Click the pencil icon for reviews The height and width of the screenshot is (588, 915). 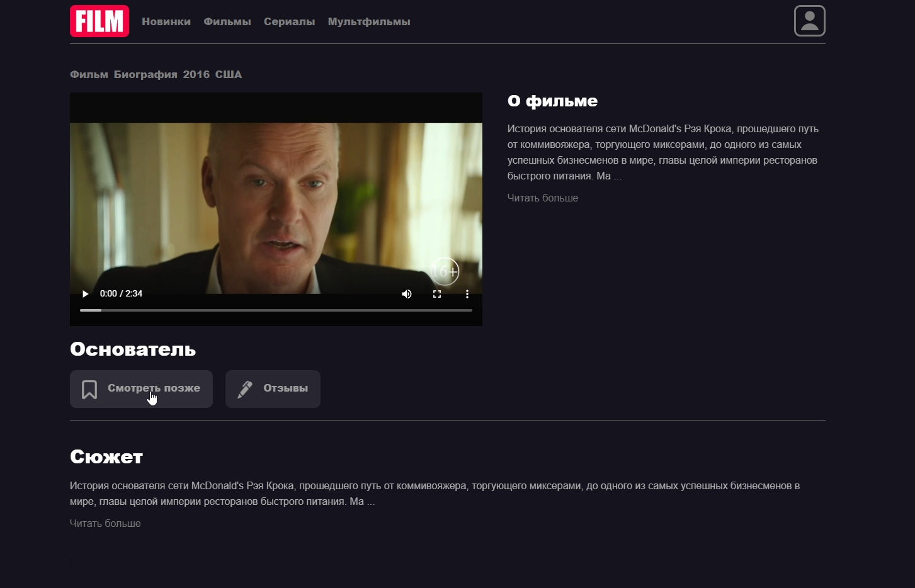(245, 389)
